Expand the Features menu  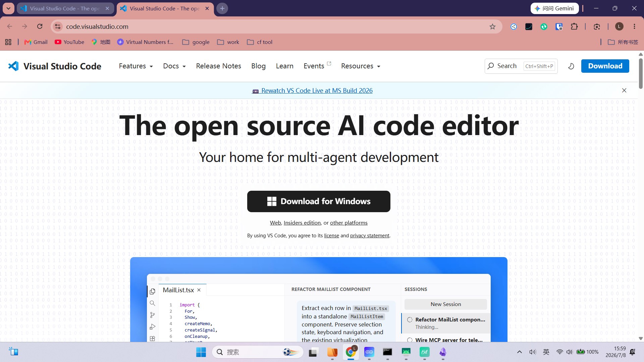click(x=136, y=66)
